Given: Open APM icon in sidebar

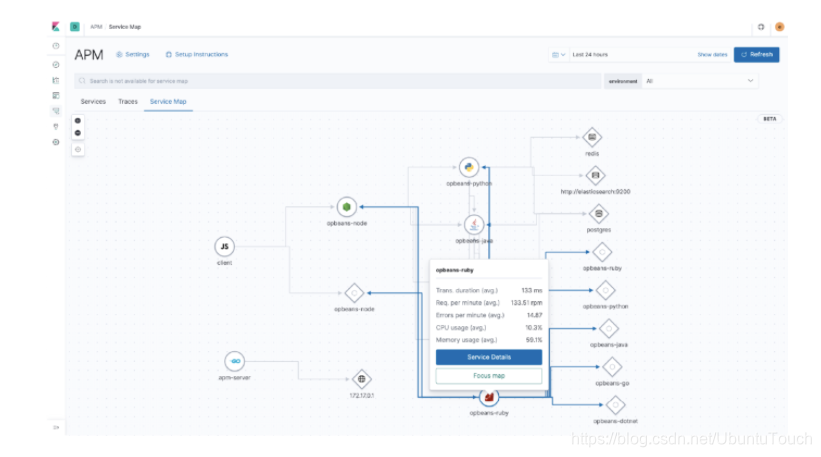Looking at the screenshot, I should point(56,111).
